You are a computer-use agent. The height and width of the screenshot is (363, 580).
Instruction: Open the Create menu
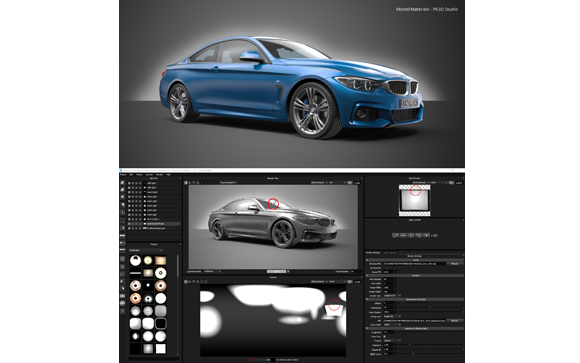pyautogui.click(x=139, y=175)
